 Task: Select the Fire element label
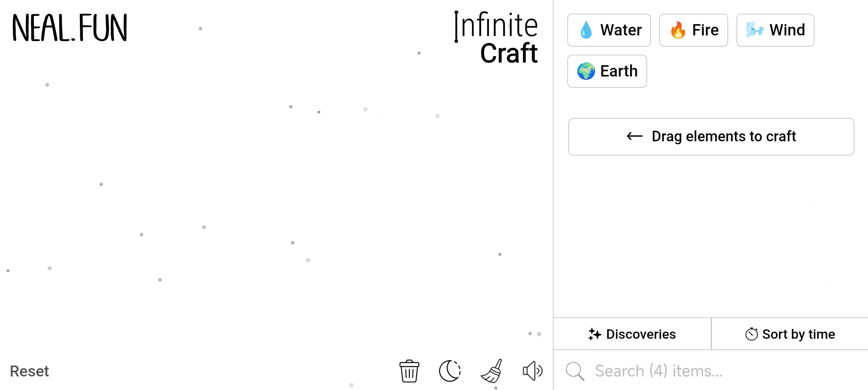(x=705, y=30)
